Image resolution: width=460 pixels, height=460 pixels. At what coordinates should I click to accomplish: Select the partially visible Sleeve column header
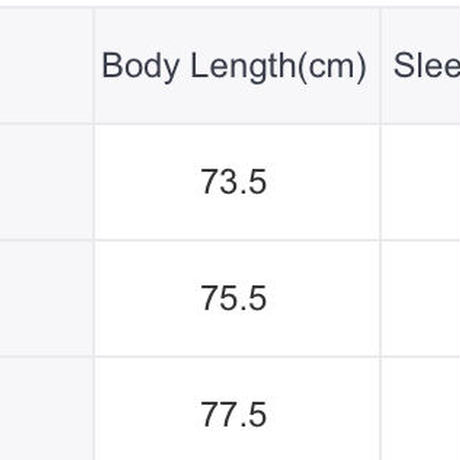pyautogui.click(x=421, y=66)
